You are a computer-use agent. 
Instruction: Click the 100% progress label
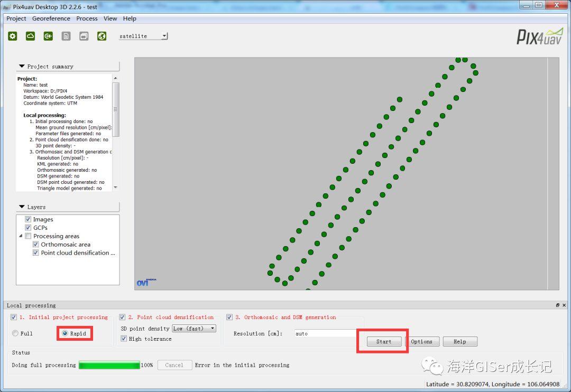pos(147,365)
